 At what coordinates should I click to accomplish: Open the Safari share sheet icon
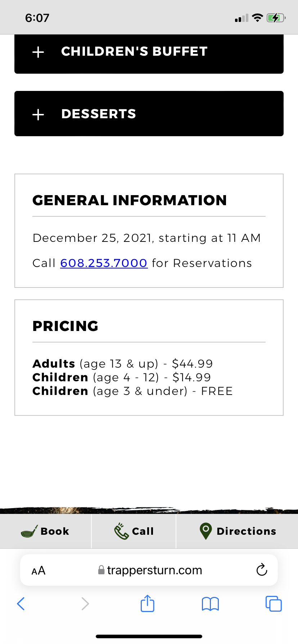pyautogui.click(x=148, y=603)
